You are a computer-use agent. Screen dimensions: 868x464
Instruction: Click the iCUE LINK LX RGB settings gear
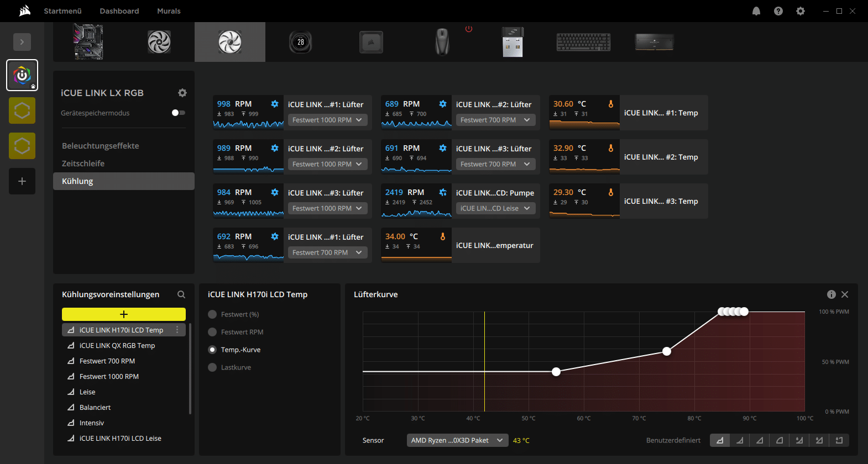pos(182,93)
